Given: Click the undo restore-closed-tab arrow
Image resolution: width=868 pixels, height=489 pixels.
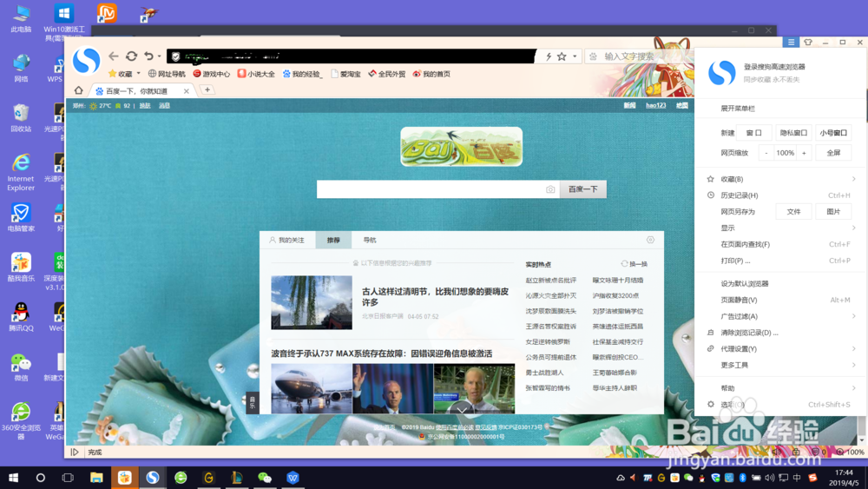Looking at the screenshot, I should (x=148, y=56).
